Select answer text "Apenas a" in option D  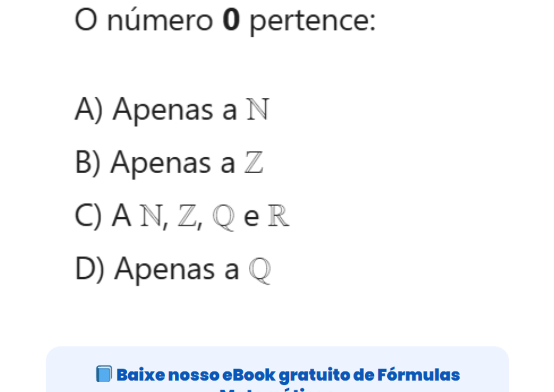point(176,269)
